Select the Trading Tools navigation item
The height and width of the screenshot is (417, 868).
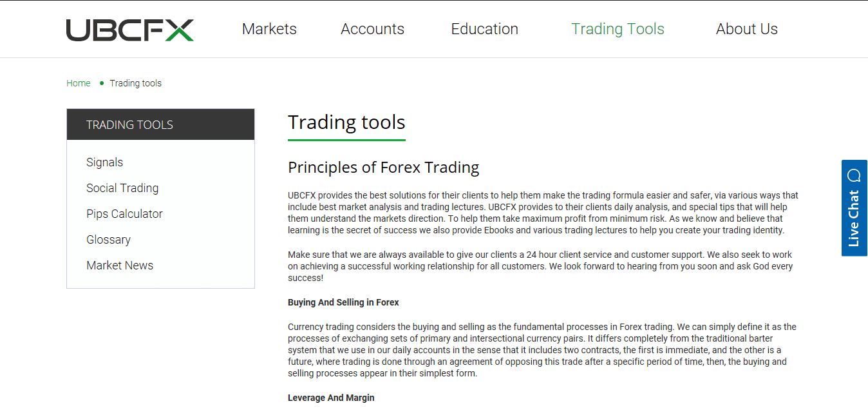(x=618, y=29)
